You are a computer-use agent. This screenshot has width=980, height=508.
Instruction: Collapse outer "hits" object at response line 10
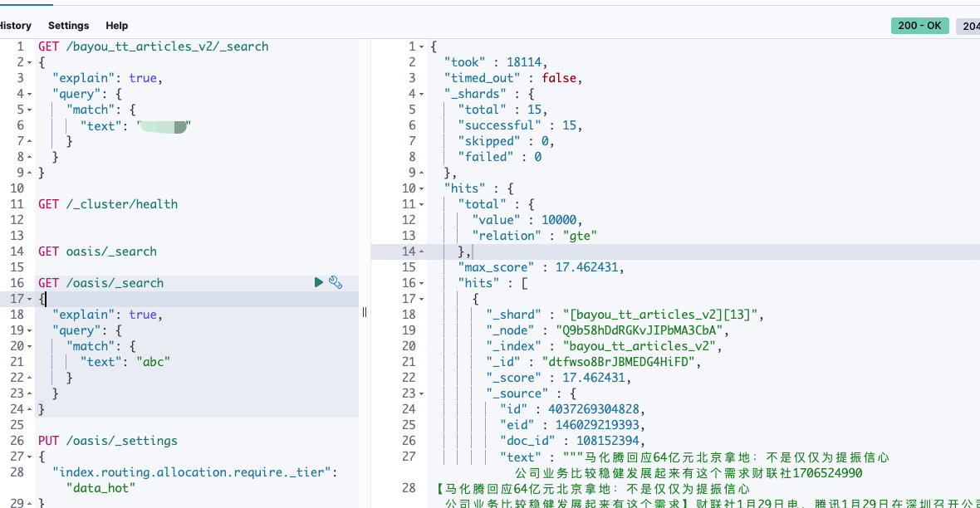pos(421,188)
